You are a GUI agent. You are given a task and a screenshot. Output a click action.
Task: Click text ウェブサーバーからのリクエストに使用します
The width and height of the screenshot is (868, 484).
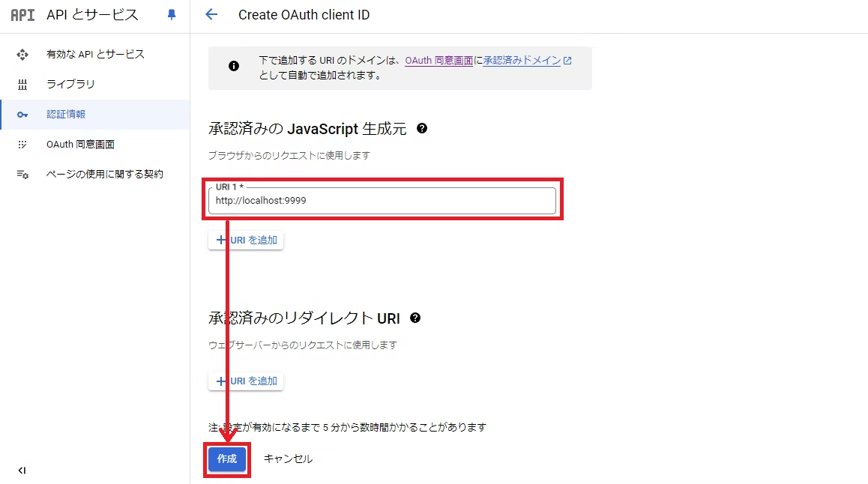pos(303,345)
